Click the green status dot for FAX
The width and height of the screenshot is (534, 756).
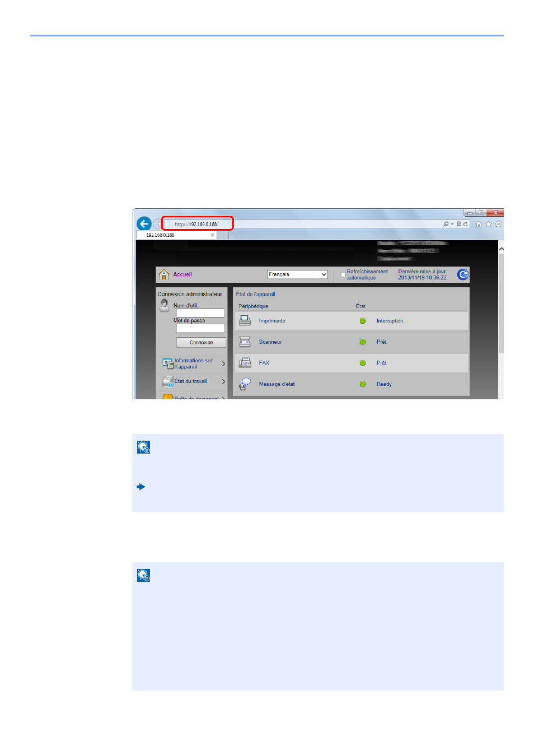[x=363, y=363]
